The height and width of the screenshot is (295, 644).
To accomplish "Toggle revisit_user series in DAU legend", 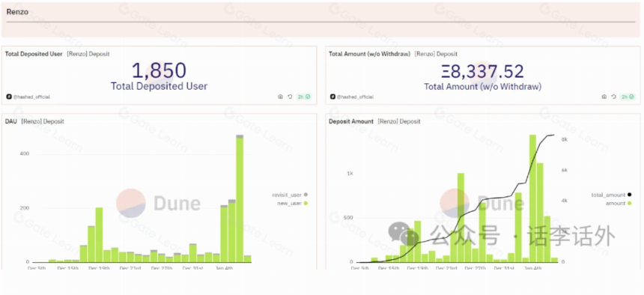I will pos(290,195).
